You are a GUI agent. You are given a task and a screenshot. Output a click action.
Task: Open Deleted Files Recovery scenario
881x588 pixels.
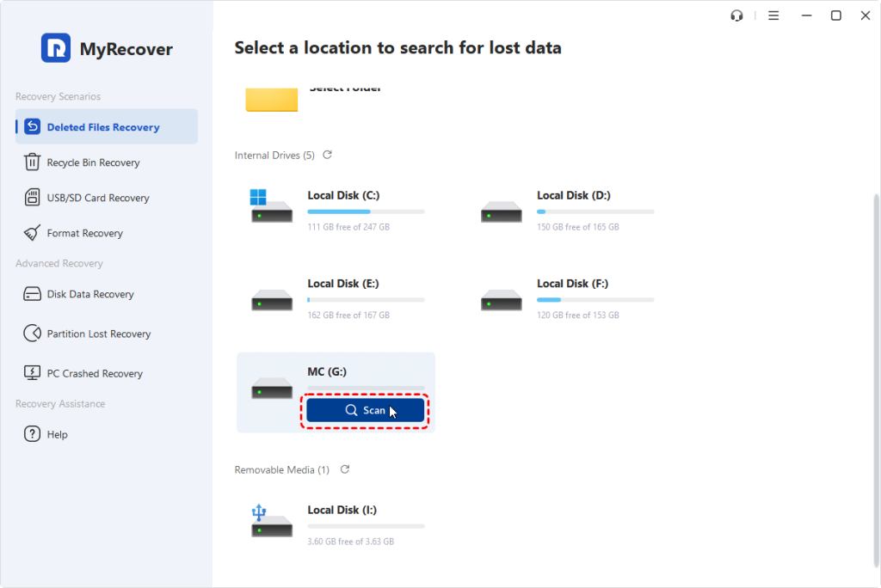point(107,127)
